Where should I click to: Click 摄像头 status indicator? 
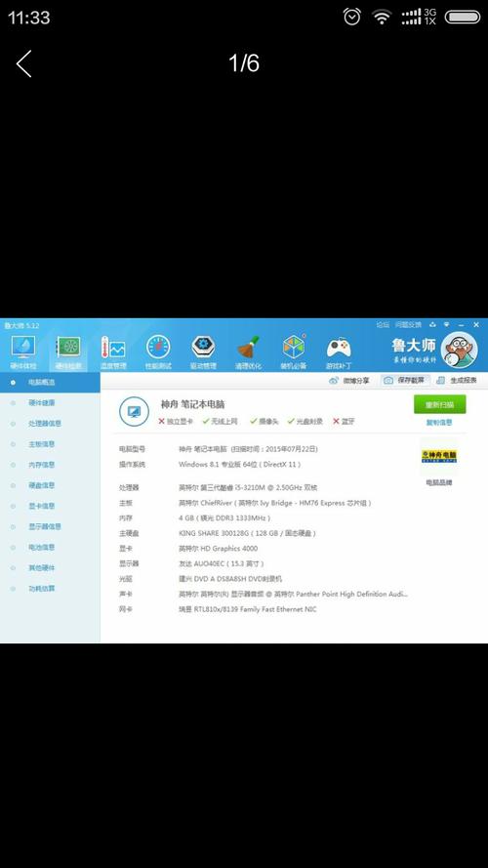[264, 421]
